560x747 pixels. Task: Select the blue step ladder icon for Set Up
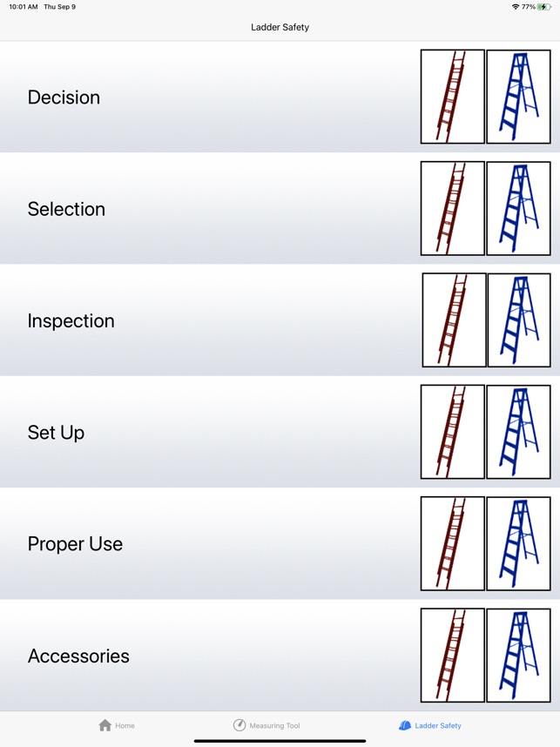pos(519,432)
